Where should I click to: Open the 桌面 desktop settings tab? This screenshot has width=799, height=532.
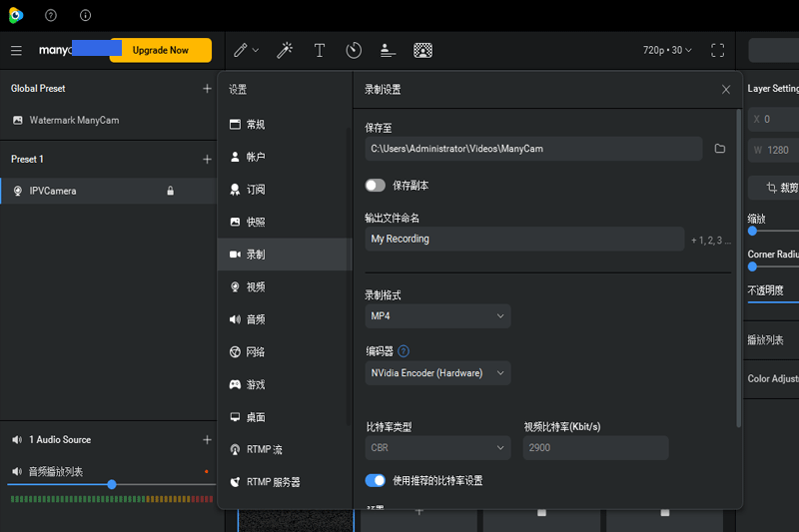click(285, 417)
